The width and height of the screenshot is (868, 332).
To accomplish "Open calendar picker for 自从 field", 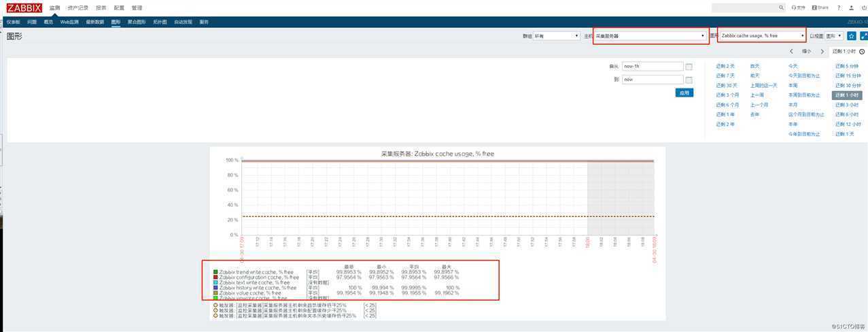I will point(689,67).
